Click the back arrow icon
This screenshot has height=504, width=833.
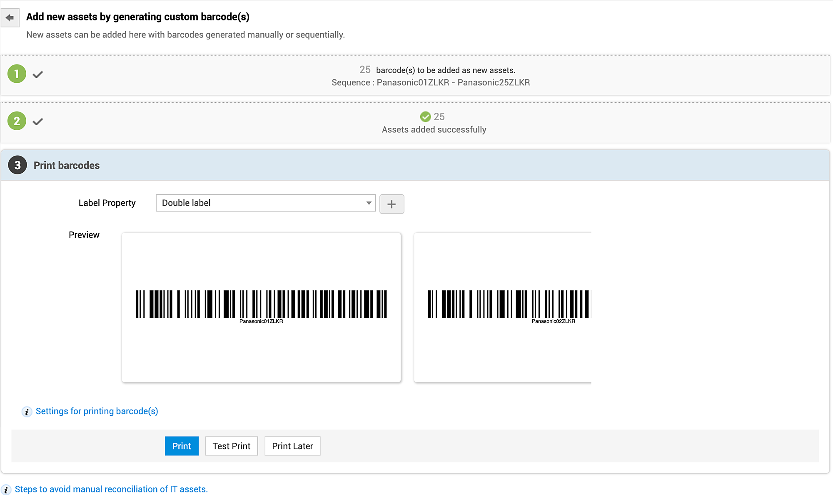click(x=10, y=17)
